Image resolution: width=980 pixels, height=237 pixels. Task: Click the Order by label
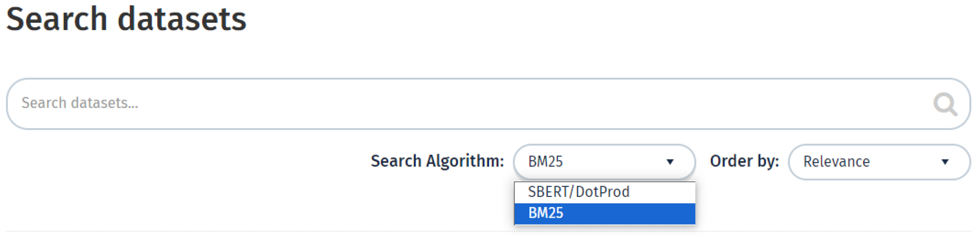[x=744, y=161]
